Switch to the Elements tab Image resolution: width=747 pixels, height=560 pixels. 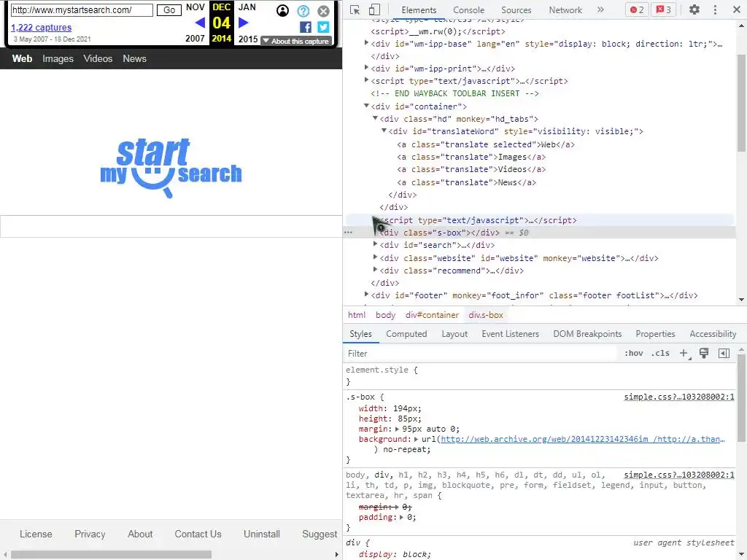click(x=419, y=10)
